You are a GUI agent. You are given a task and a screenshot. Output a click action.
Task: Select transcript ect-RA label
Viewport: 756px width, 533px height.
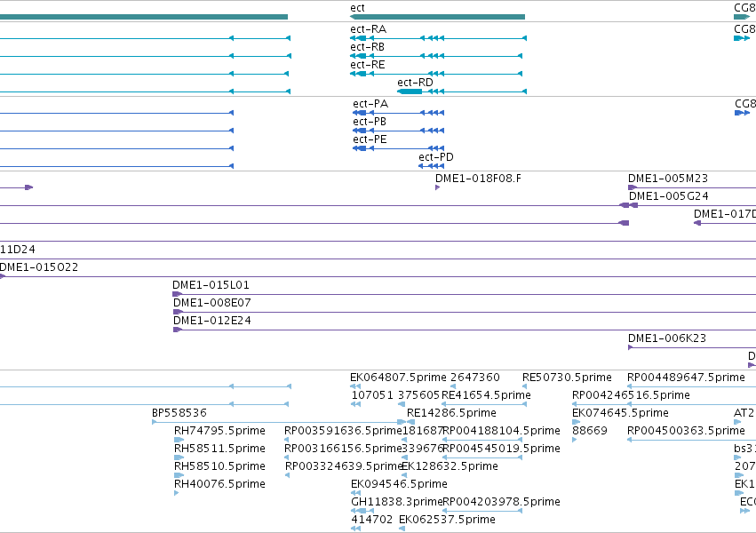click(x=369, y=29)
